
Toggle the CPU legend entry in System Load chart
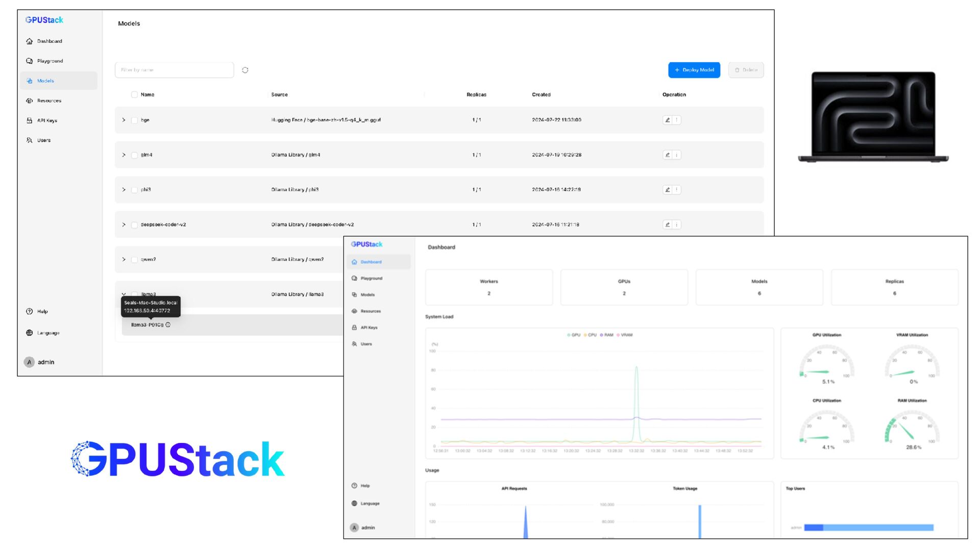click(590, 335)
